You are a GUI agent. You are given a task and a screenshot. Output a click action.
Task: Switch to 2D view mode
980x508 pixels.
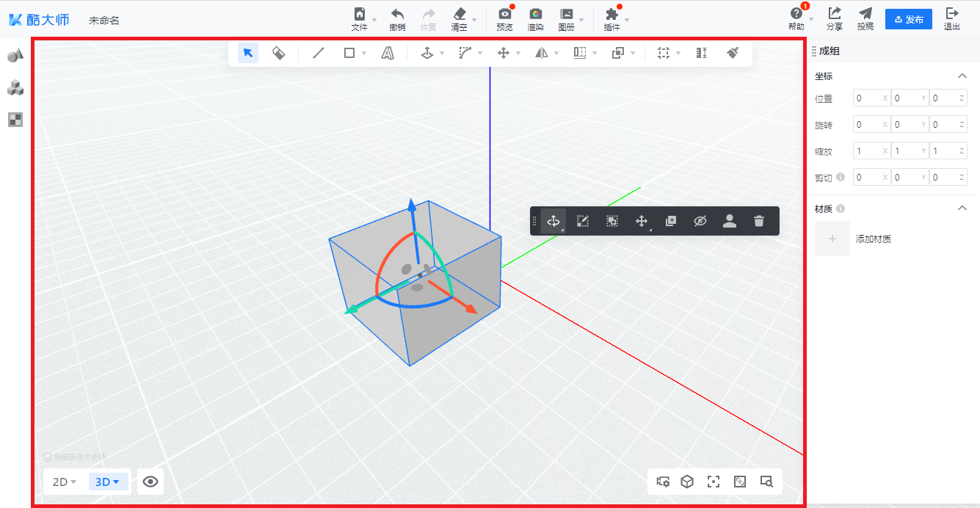point(65,482)
